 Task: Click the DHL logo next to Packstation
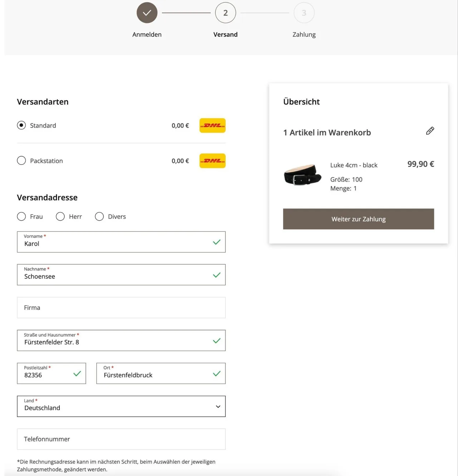[213, 161]
